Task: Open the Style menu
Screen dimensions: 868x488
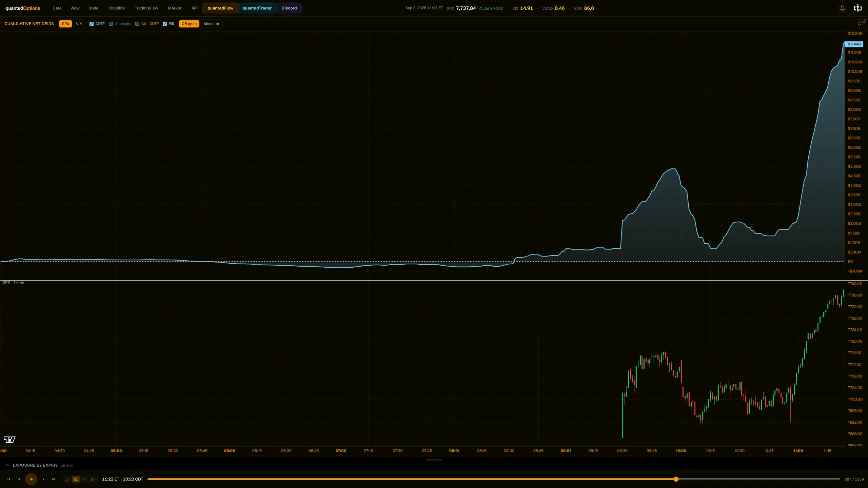Action: coord(93,8)
